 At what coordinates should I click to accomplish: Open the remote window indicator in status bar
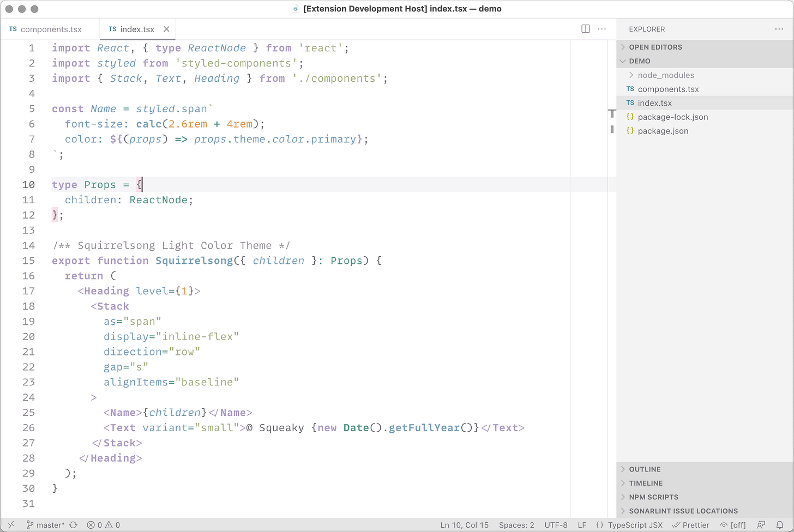(11, 525)
